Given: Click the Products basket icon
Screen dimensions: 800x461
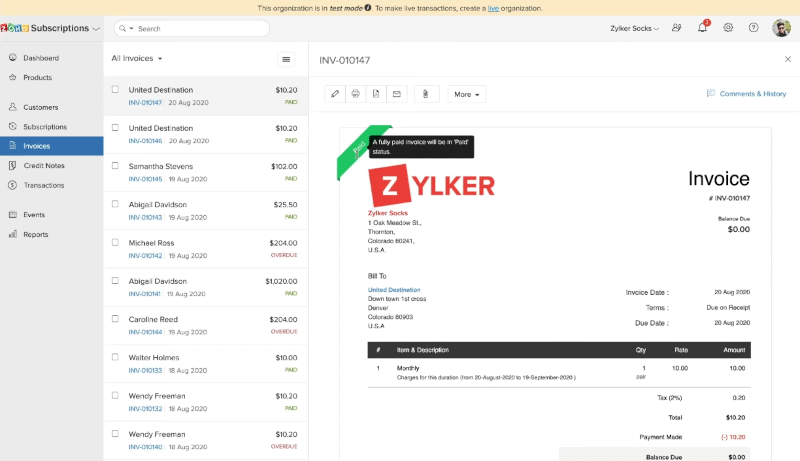Looking at the screenshot, I should pyautogui.click(x=13, y=77).
